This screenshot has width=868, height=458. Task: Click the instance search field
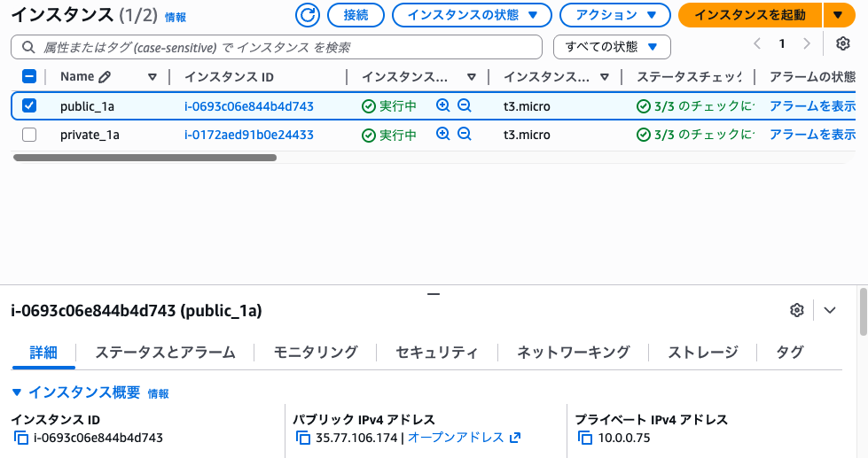coord(284,47)
